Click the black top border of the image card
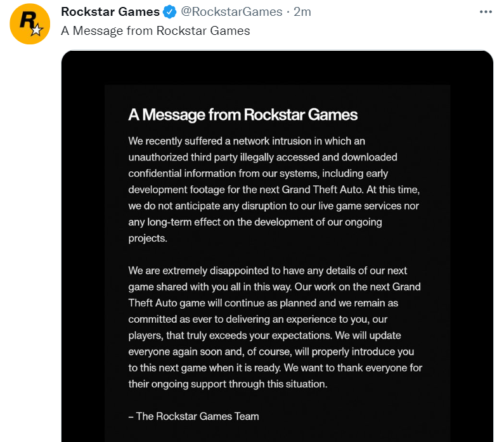The width and height of the screenshot is (504, 442). pos(277,67)
